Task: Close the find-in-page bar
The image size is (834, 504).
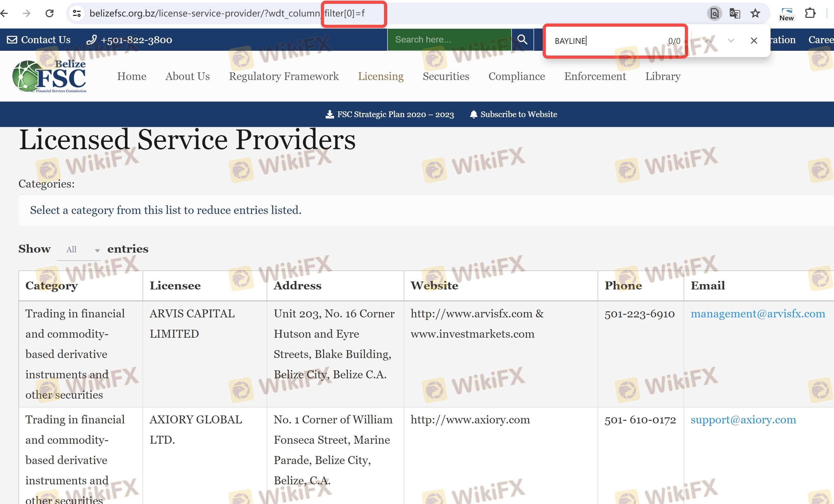Action: [x=753, y=41]
